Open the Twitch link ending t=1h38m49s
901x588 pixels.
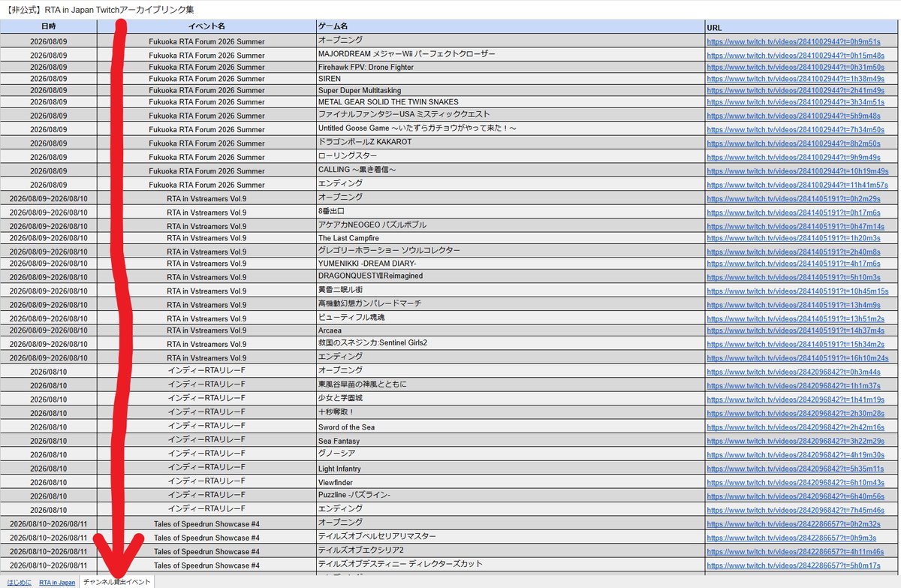click(x=795, y=79)
